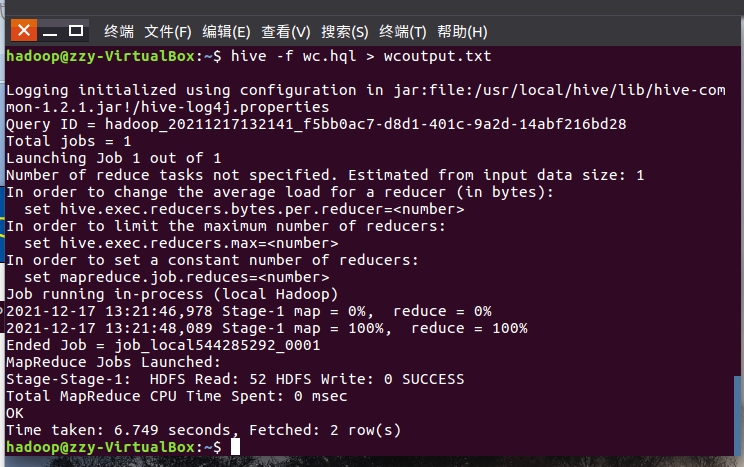Open the 终端(T) menu

[402, 32]
